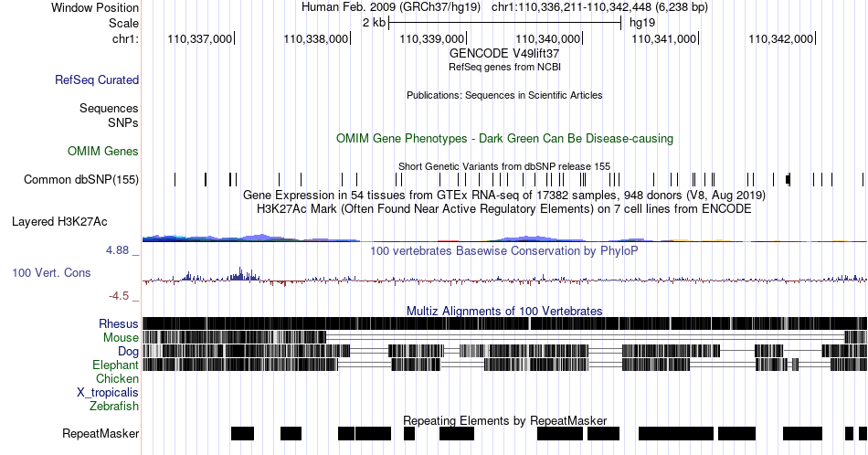Open 100 vertebrates Basewise Conservation by PhyloP title
The image size is (868, 455).
[x=504, y=250]
